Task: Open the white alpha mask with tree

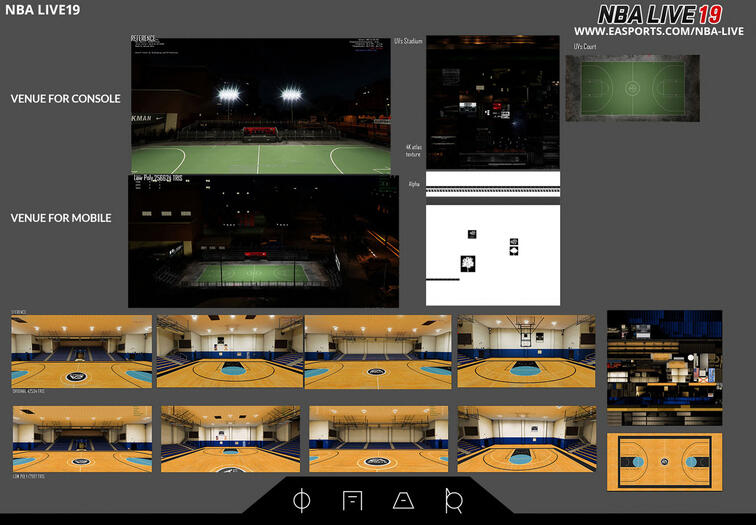Action: tap(493, 255)
